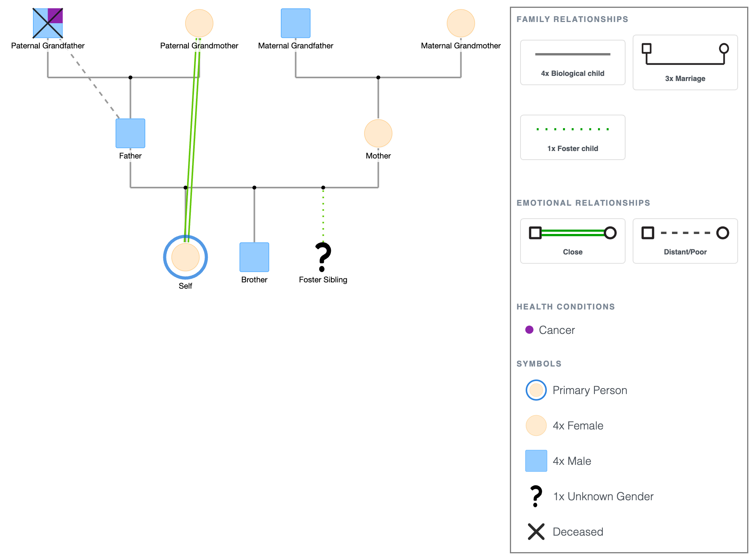The image size is (755, 560).
Task: Click the Mother label text
Action: [378, 156]
